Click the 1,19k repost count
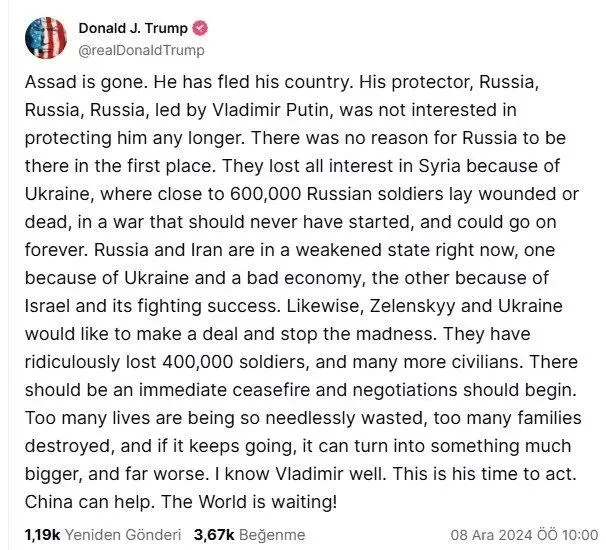The image size is (606, 550). pos(42,535)
